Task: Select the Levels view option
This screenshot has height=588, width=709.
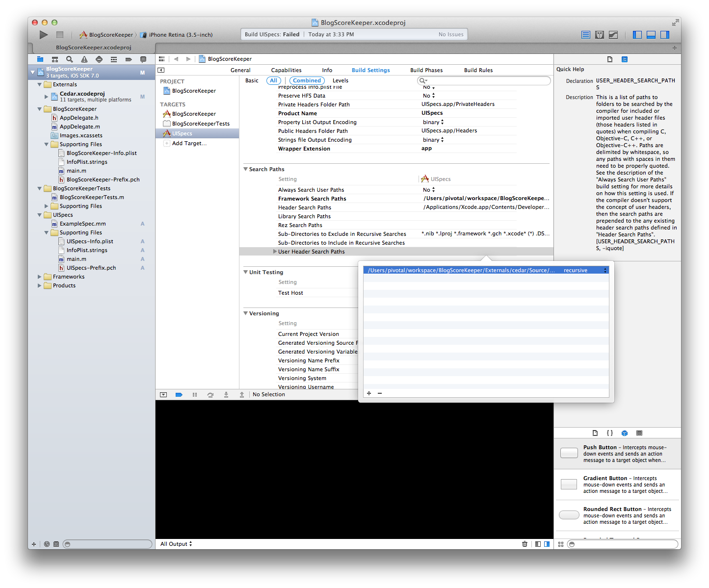Action: pos(341,80)
